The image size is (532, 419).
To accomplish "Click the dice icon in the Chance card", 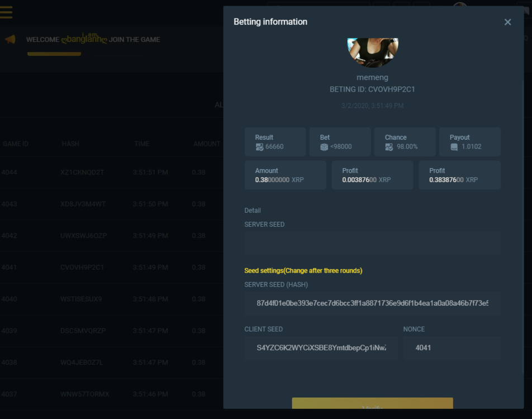I will point(389,146).
